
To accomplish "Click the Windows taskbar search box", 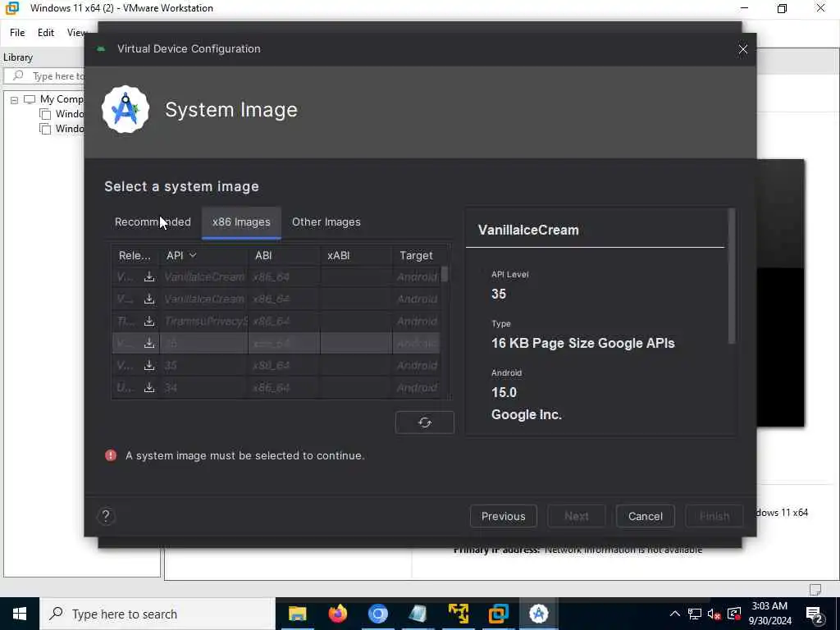I will (x=157, y=614).
